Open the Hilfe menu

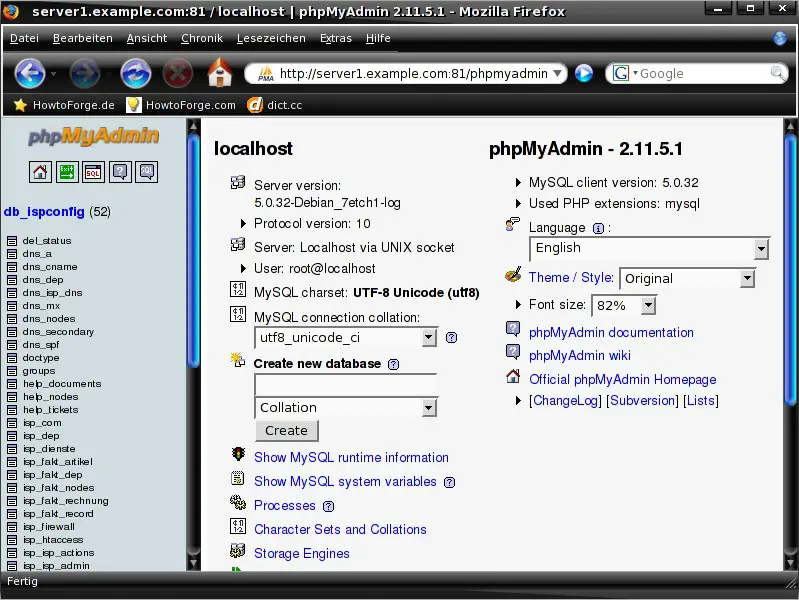378,38
